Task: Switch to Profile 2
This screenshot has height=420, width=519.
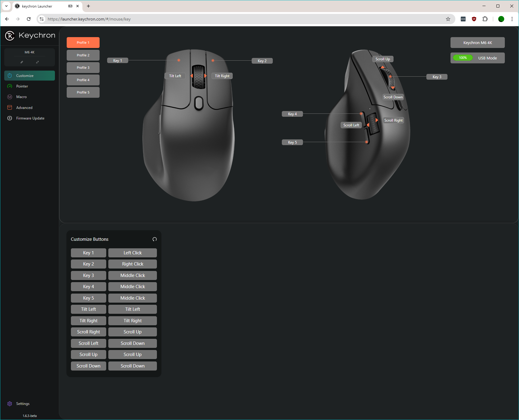Action: [x=83, y=55]
